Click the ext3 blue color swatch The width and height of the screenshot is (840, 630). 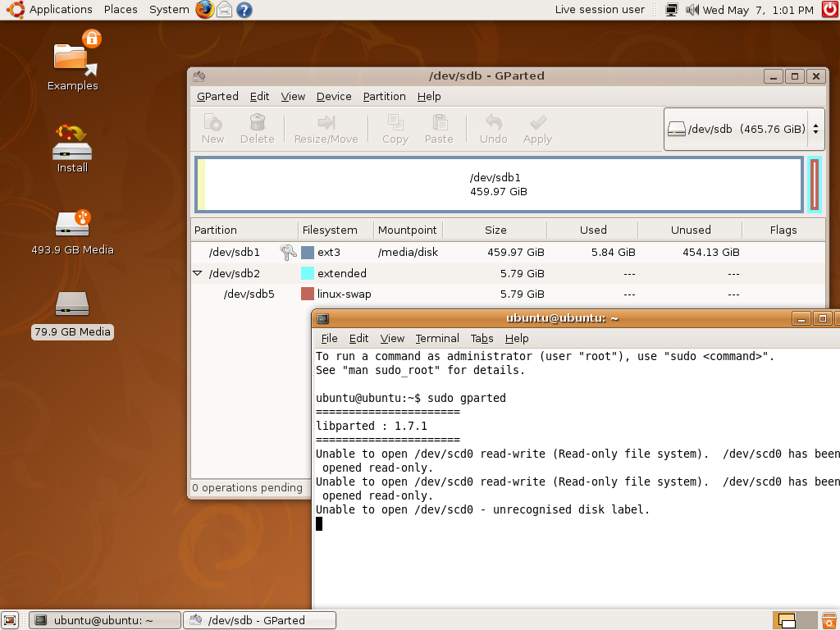point(308,253)
